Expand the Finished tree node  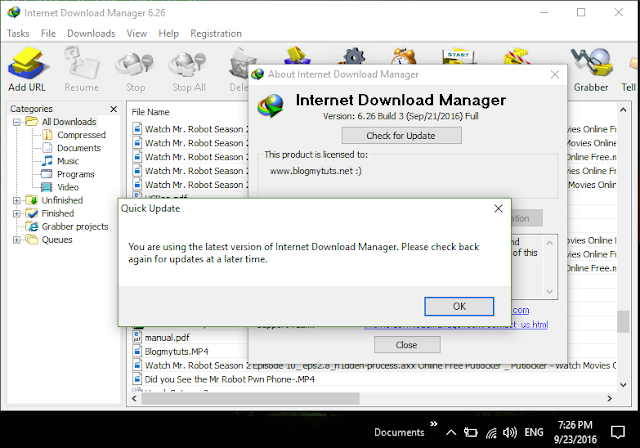(x=17, y=213)
